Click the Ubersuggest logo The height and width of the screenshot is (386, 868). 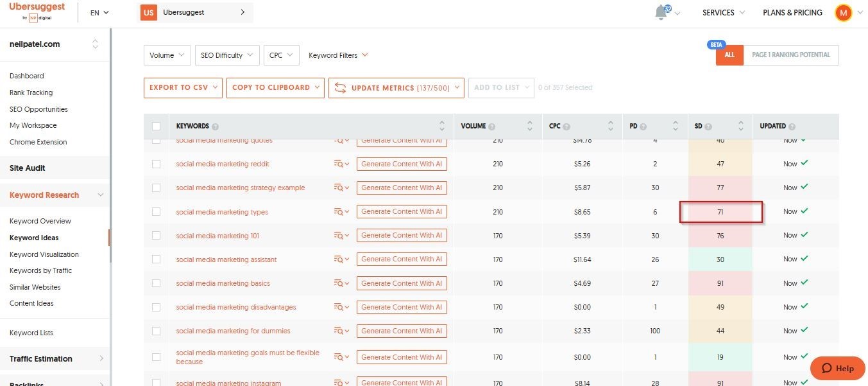37,12
